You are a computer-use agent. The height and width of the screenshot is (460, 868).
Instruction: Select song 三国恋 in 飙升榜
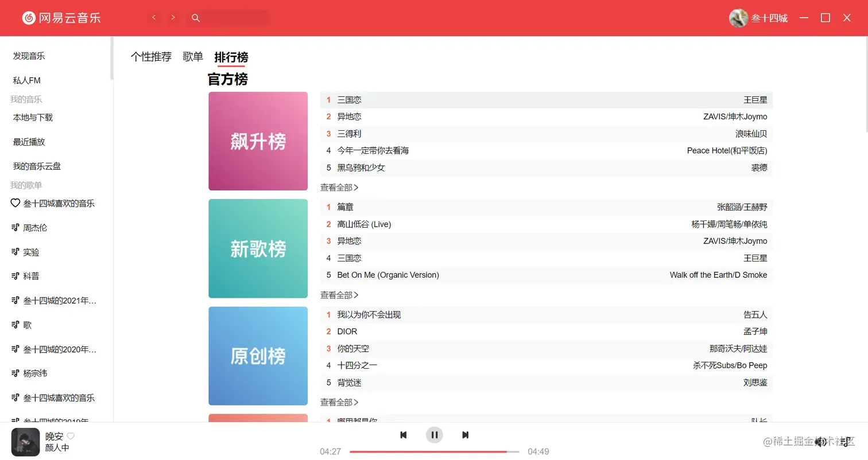coord(349,100)
